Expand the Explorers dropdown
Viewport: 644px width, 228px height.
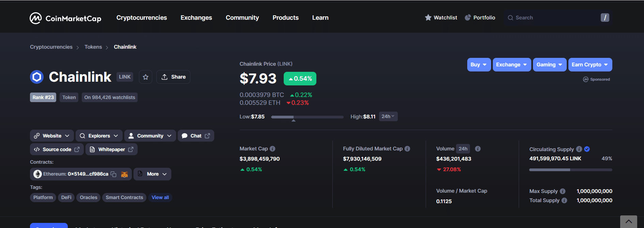pos(99,136)
